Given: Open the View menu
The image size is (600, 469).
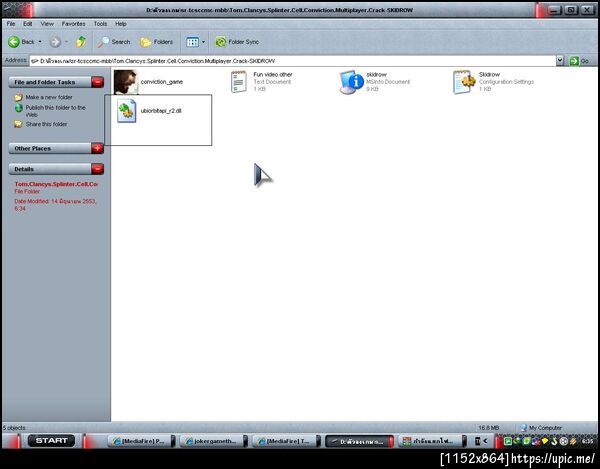Looking at the screenshot, I should (x=47, y=24).
